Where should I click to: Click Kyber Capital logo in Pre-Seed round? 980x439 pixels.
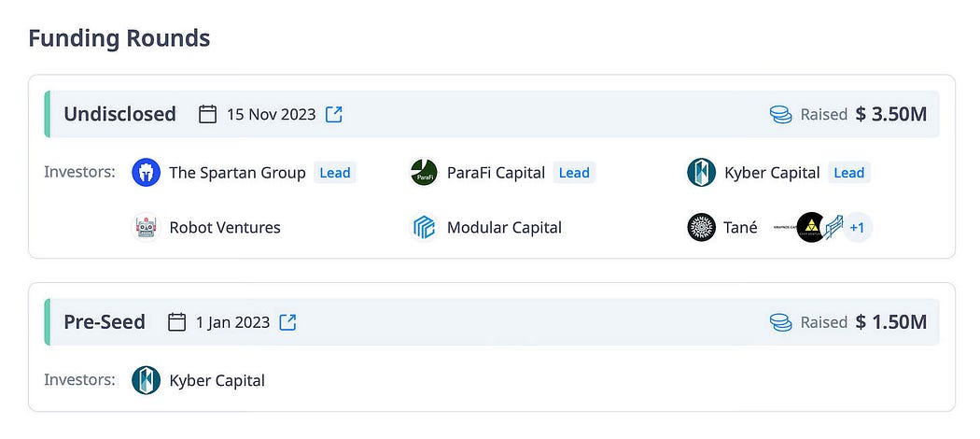147,380
